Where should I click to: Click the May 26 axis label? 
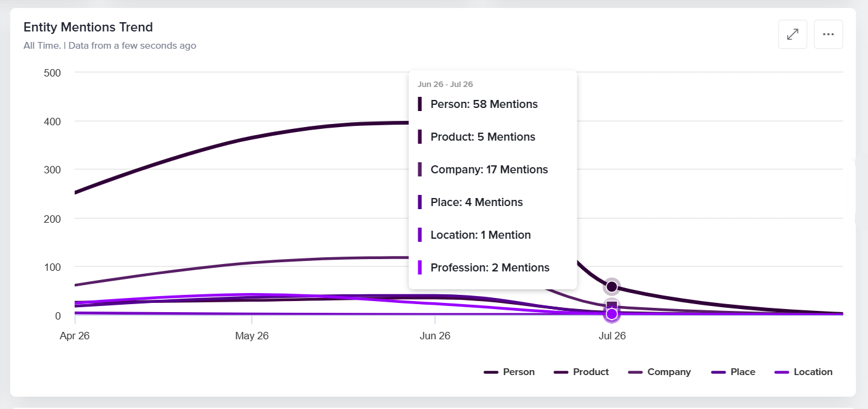point(252,336)
